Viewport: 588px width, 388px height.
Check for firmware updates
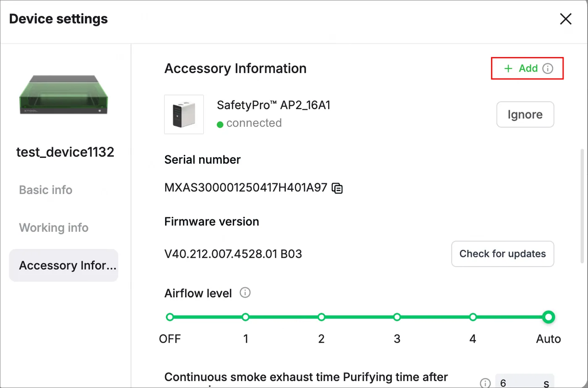tap(503, 254)
